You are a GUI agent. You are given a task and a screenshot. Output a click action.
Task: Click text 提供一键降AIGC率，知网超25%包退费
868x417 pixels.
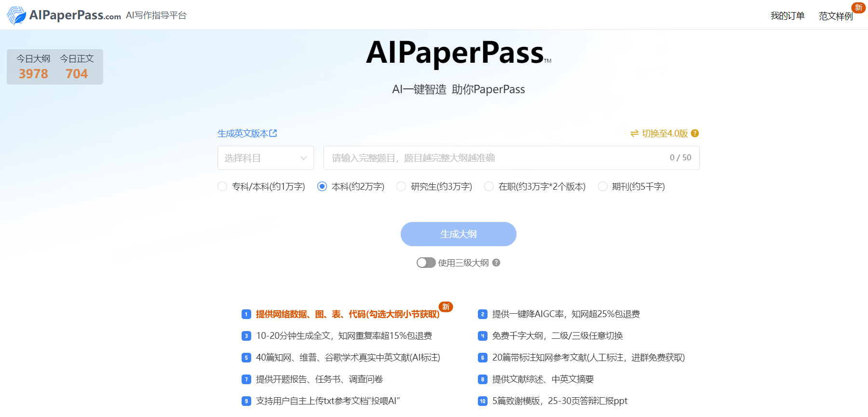[566, 314]
